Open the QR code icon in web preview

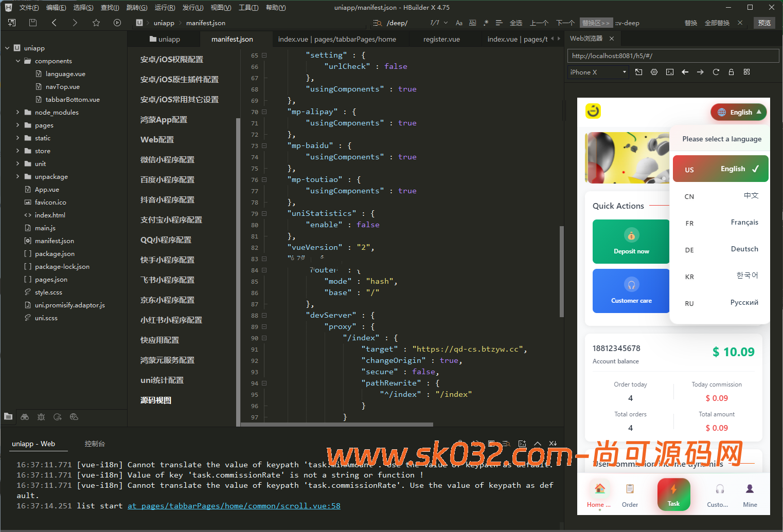(746, 72)
